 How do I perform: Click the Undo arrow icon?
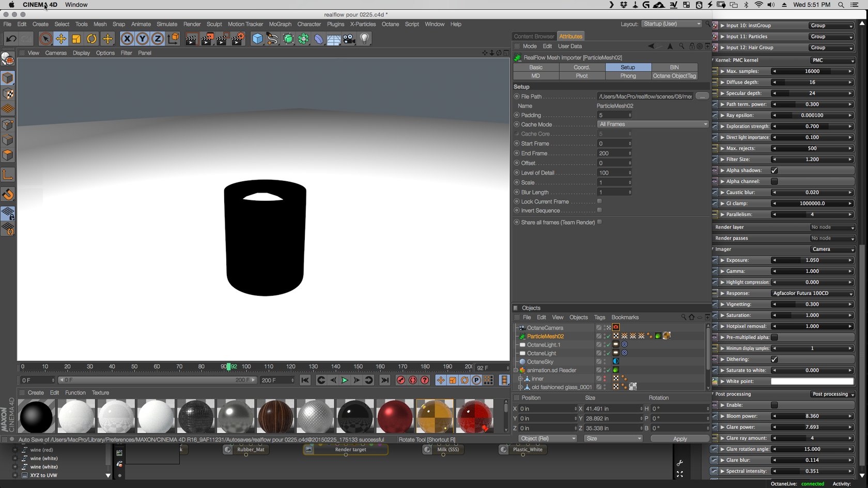point(11,39)
